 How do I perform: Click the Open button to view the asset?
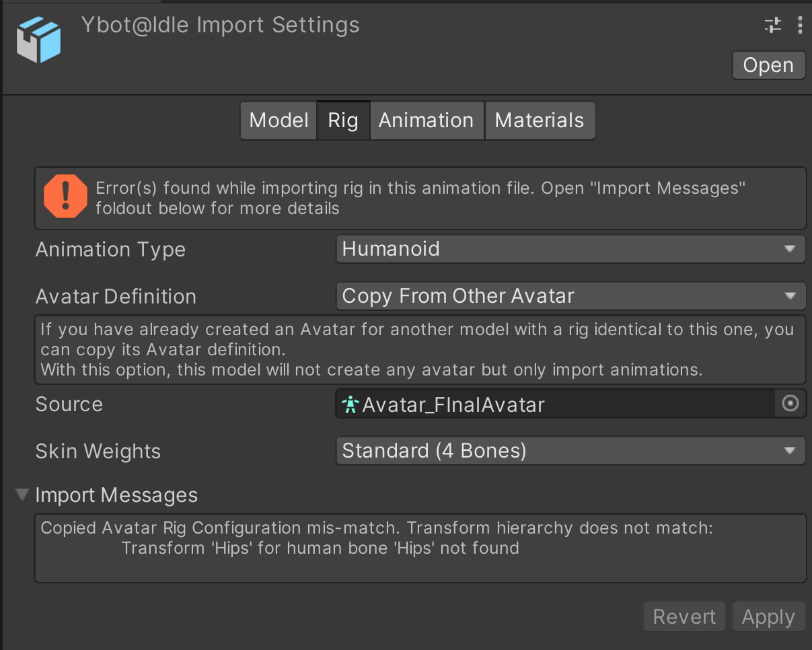click(x=768, y=65)
